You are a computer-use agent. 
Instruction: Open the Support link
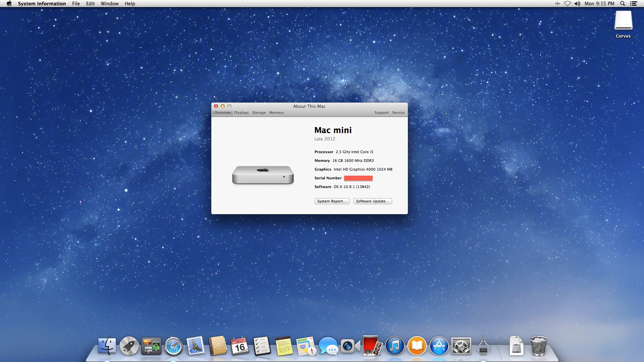(381, 113)
